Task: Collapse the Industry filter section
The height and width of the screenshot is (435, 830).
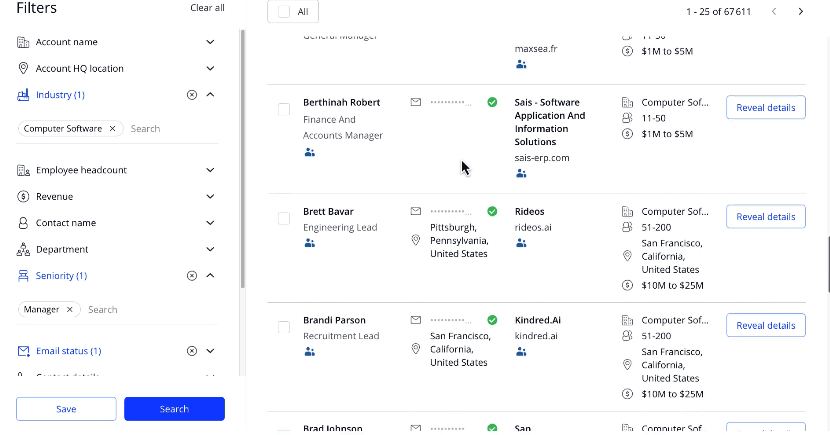Action: 210,95
